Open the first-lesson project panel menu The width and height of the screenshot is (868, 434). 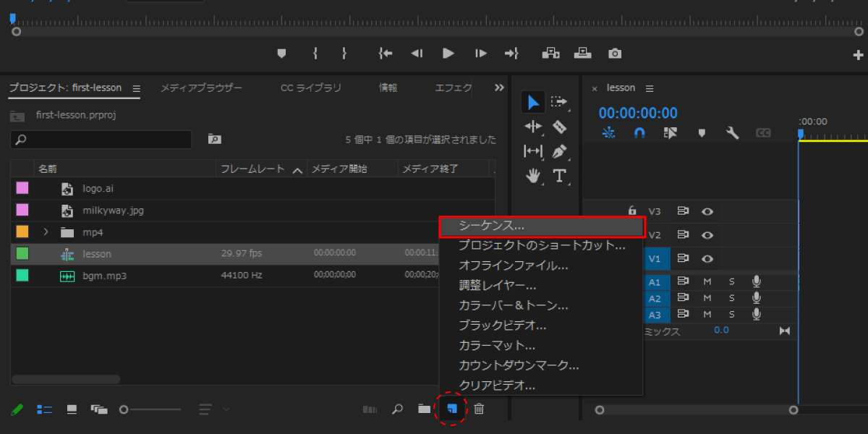click(x=136, y=88)
